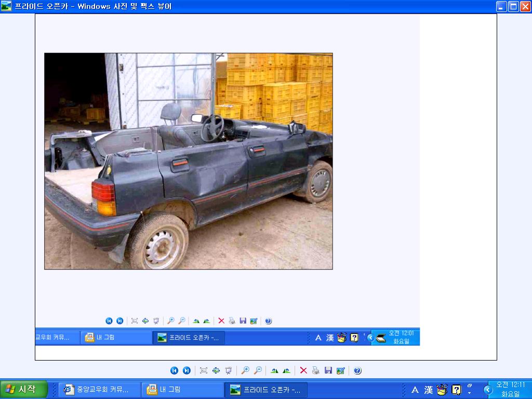Start the slideshow from the viewer toolbar
This screenshot has width=532, height=399.
point(228,370)
